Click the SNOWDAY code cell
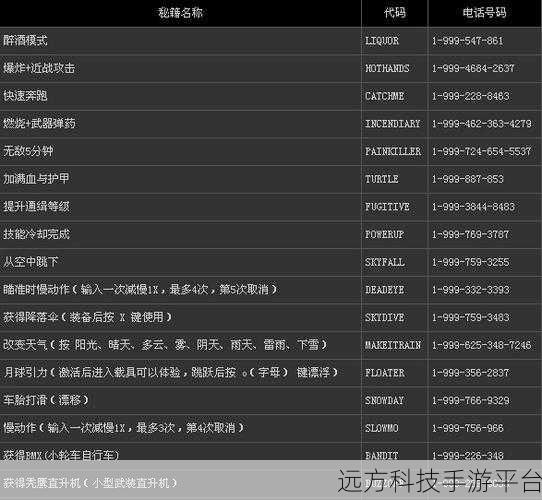This screenshot has height=500, width=542. (x=384, y=400)
